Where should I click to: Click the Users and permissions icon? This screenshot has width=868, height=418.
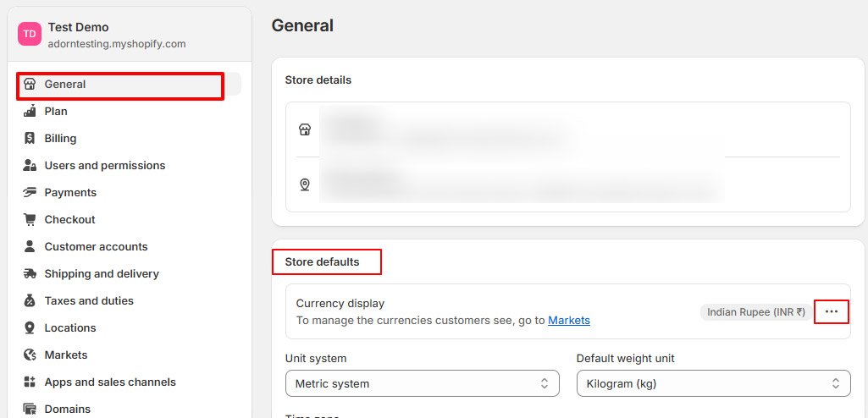[x=30, y=165]
